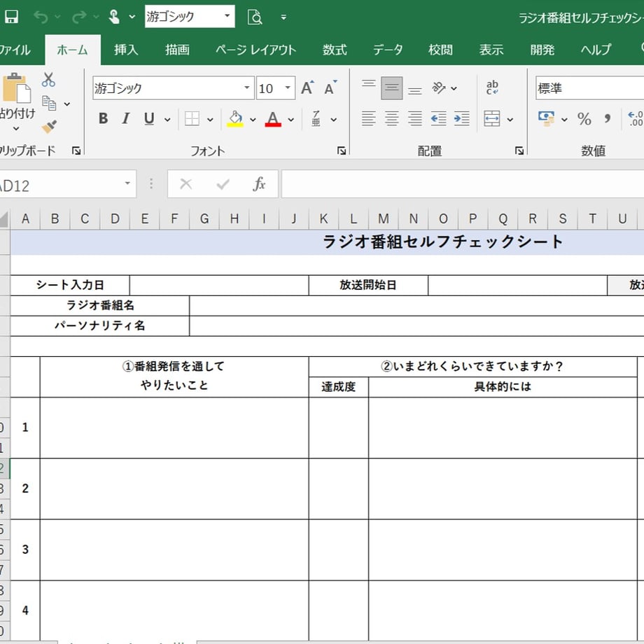Show phonetic guide (ア亜) icon
This screenshot has width=644, height=644.
point(316,119)
